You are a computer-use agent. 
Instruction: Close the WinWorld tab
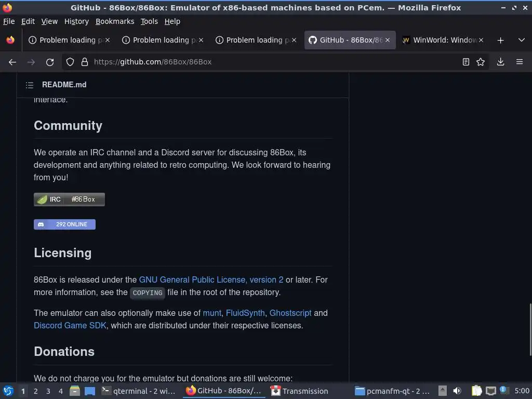click(481, 40)
